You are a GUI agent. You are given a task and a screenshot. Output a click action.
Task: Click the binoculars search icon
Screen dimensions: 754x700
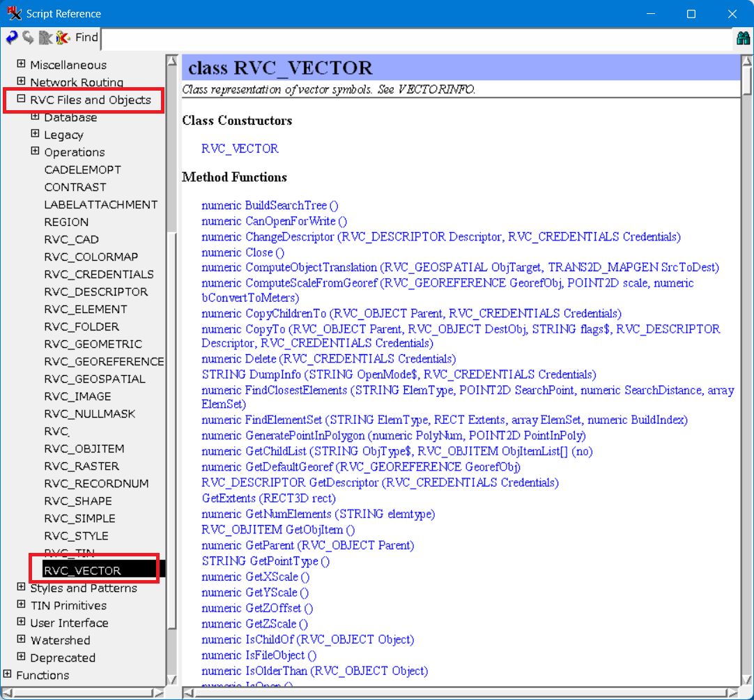tap(743, 38)
